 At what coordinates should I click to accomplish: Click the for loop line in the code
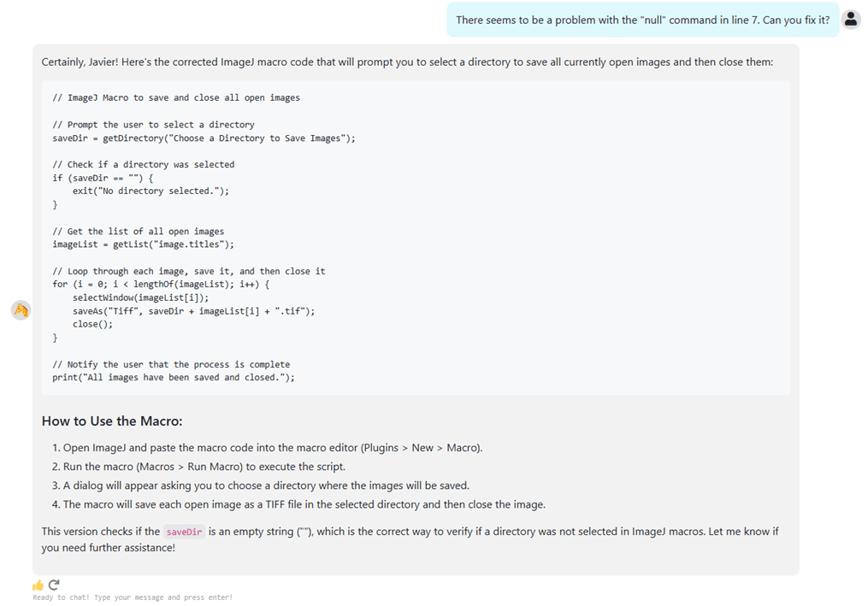[x=173, y=284]
